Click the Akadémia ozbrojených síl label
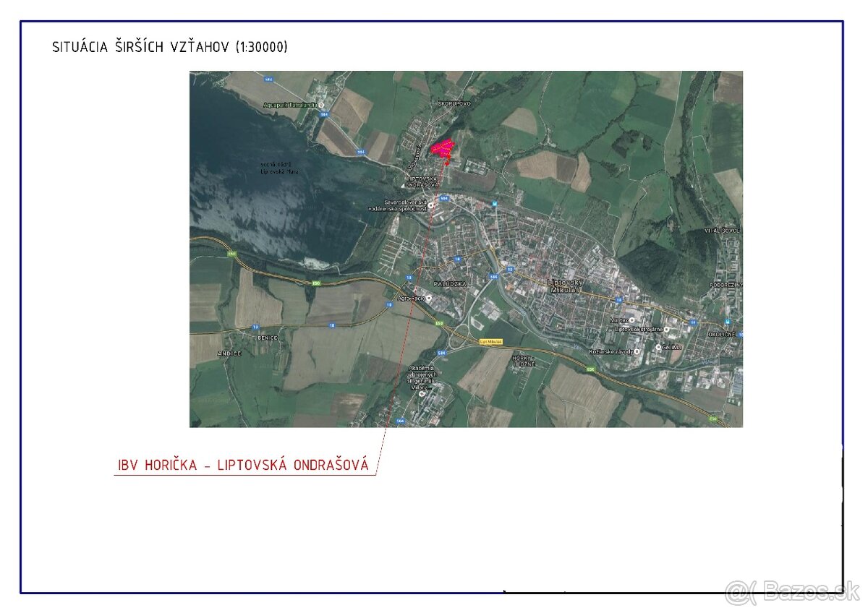The width and height of the screenshot is (868, 613). tap(421, 377)
